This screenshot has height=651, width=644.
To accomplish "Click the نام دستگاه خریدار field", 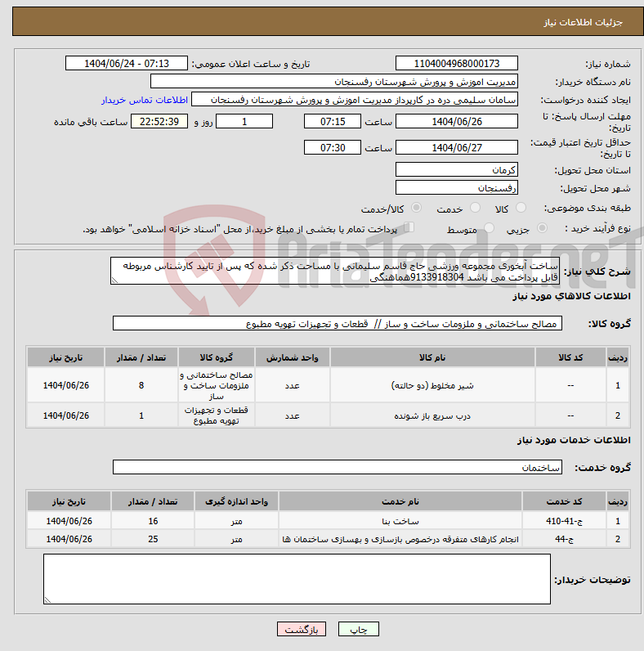I will tap(334, 82).
